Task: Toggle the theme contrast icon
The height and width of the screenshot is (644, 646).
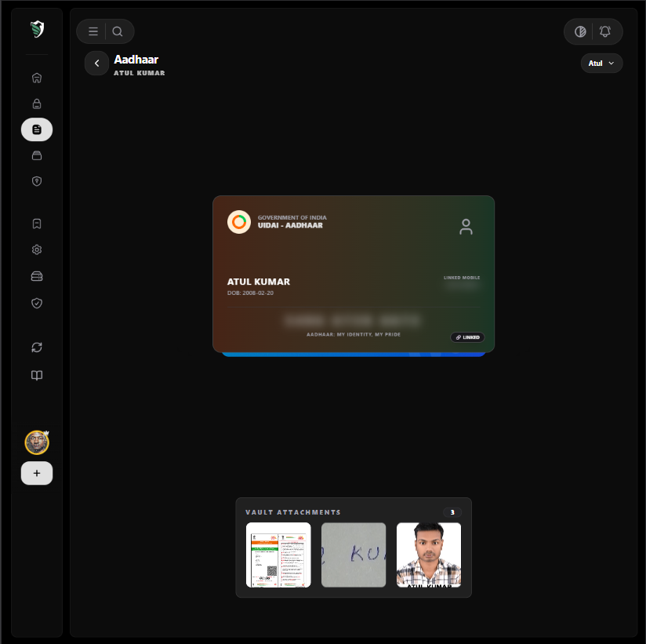Action: coord(580,31)
